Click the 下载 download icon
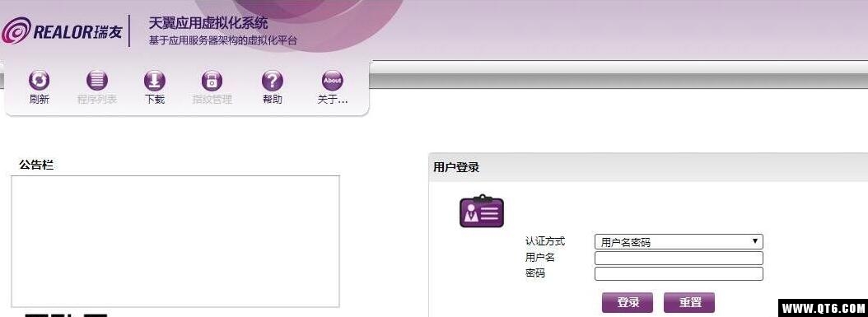The width and height of the screenshot is (868, 317). click(155, 82)
